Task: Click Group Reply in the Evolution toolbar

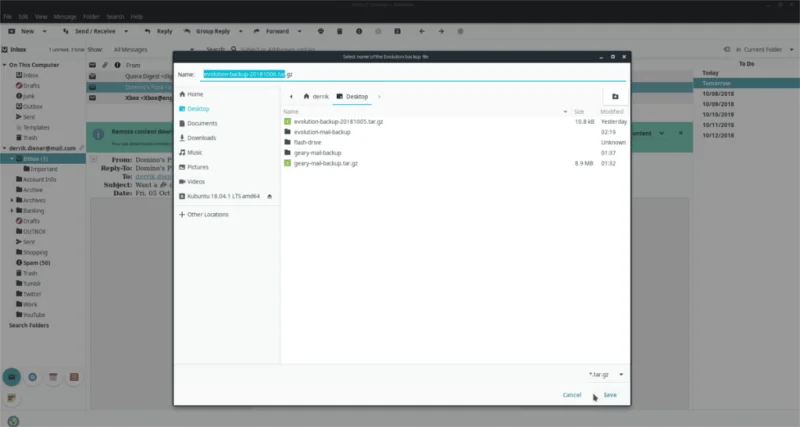Action: [x=207, y=31]
